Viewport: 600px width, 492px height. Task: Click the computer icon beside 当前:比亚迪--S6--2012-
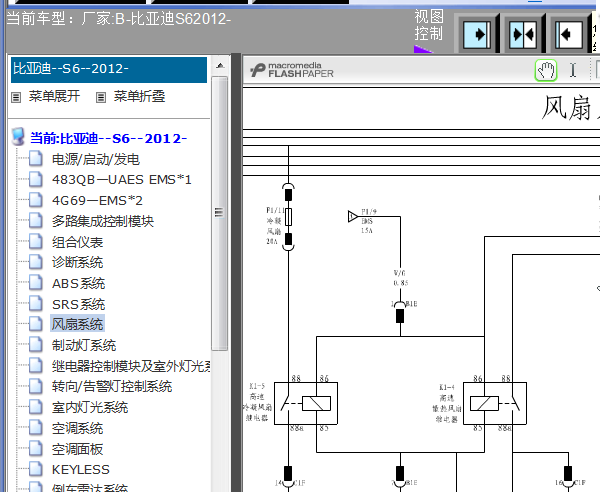coord(18,137)
